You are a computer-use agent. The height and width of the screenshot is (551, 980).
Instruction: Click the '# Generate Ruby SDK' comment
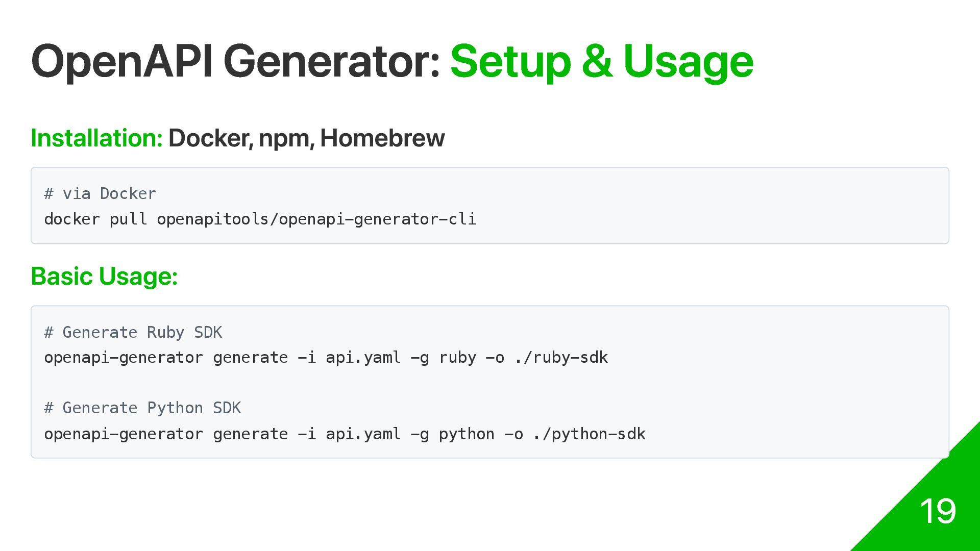(x=133, y=333)
